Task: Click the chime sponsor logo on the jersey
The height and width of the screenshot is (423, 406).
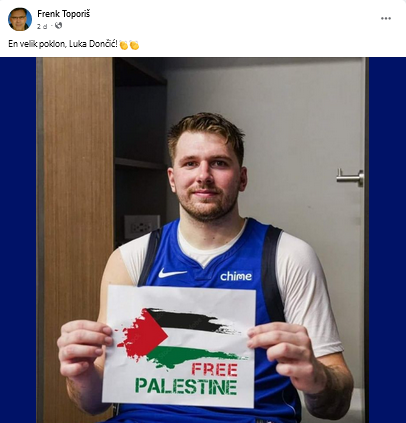Action: [236, 276]
